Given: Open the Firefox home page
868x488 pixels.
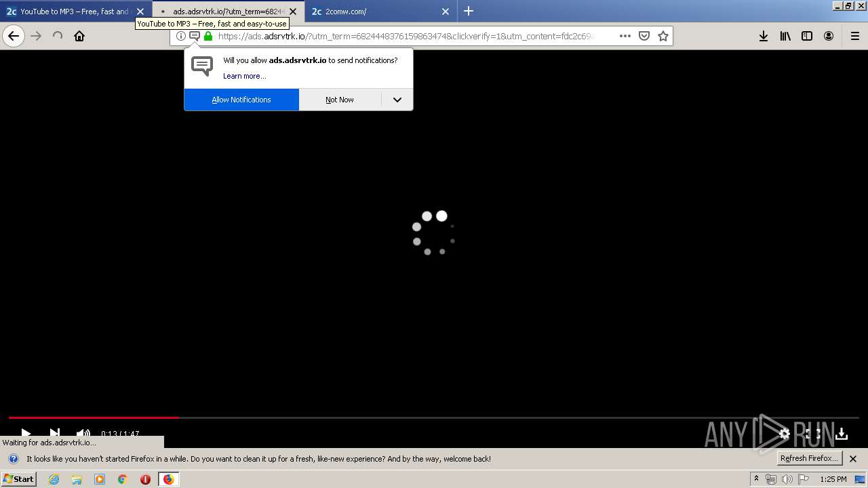Looking at the screenshot, I should [x=79, y=36].
